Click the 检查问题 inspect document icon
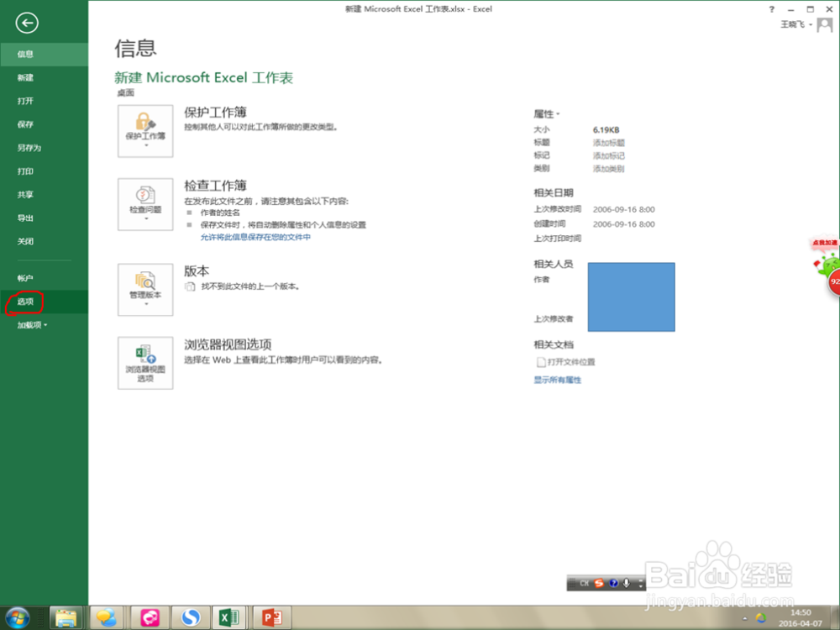840x630 pixels. (144, 204)
